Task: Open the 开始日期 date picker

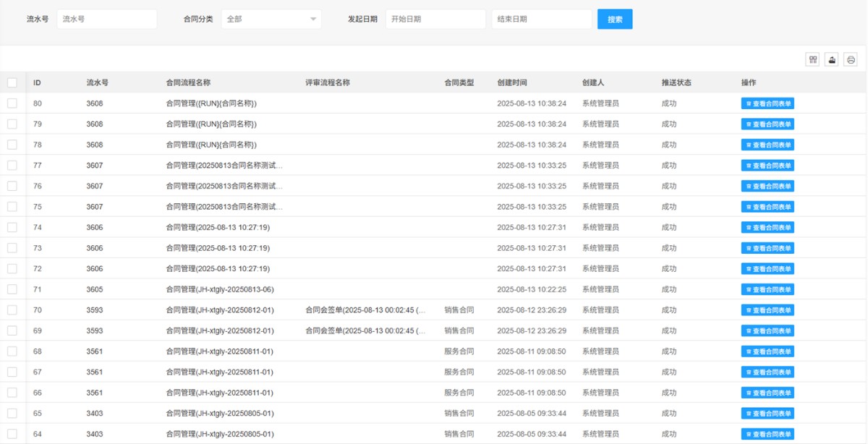Action: coord(435,20)
